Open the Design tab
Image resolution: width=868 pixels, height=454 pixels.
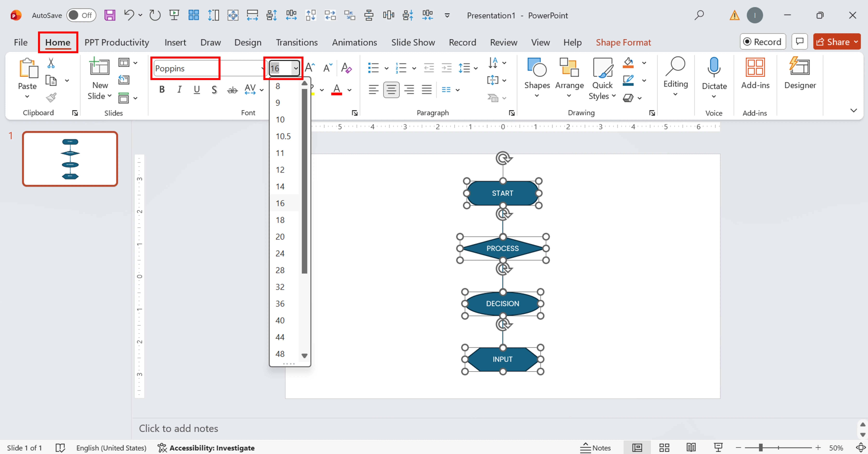(x=248, y=42)
